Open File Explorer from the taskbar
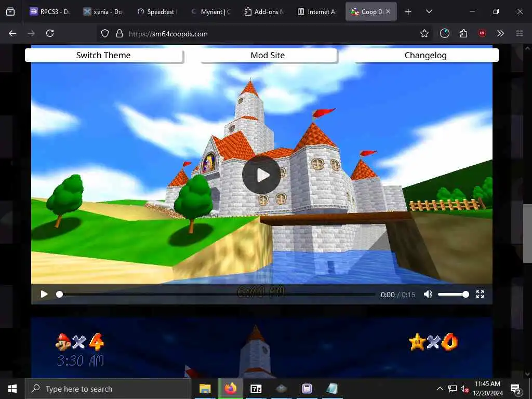The width and height of the screenshot is (532, 399). (205, 389)
